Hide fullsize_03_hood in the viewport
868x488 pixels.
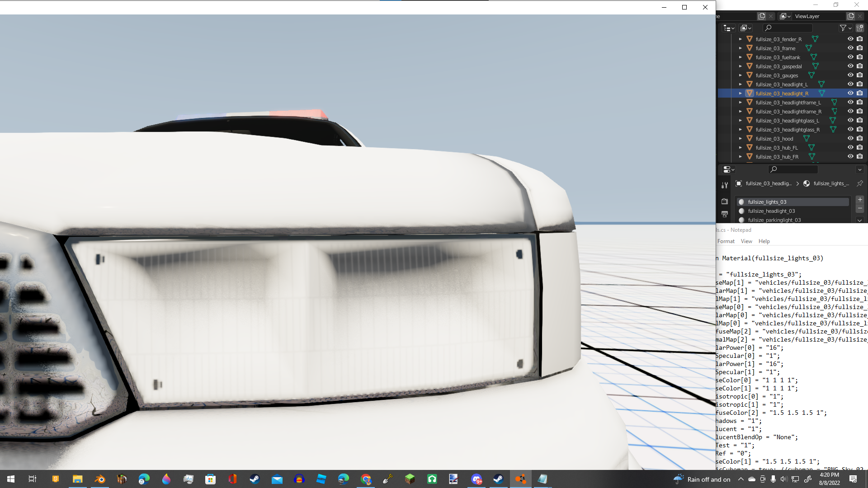point(850,138)
